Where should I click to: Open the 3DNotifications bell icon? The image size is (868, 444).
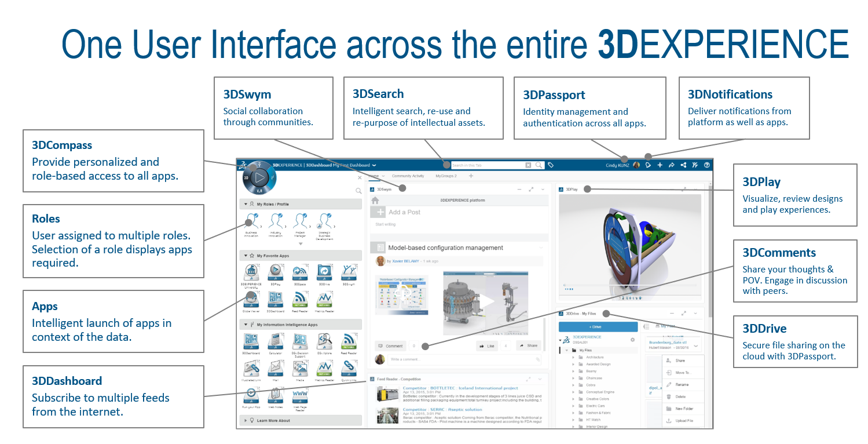[x=647, y=165]
